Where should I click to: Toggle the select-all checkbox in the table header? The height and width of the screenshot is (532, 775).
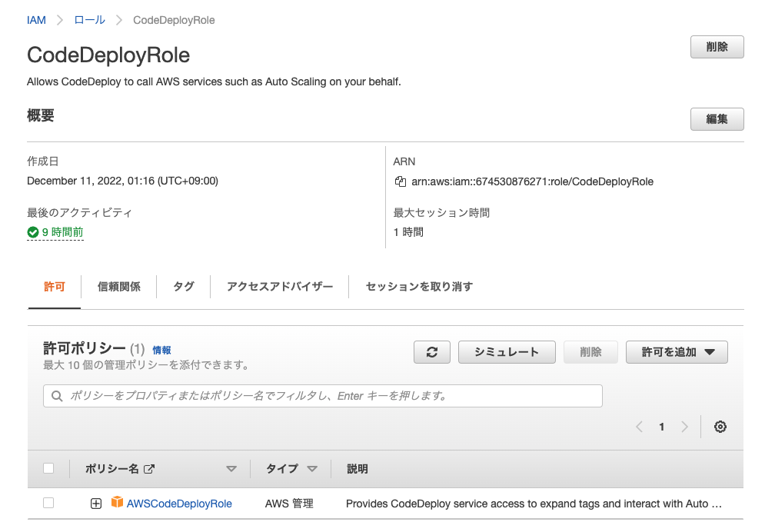click(x=48, y=468)
